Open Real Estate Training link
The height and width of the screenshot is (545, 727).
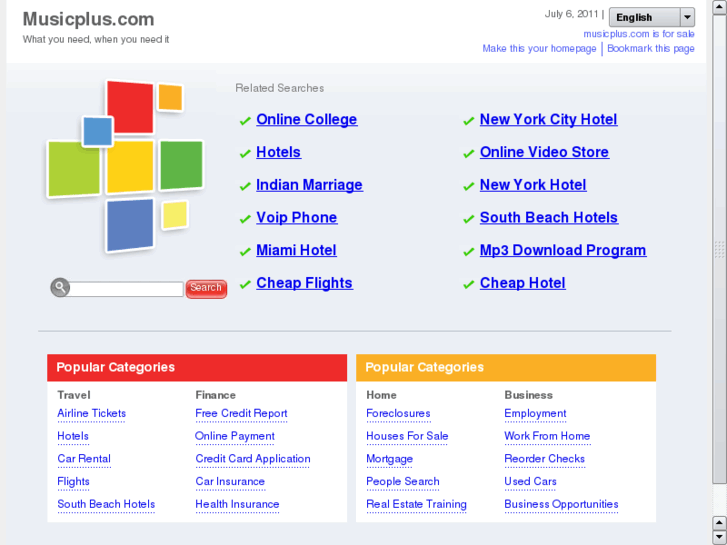[x=416, y=504]
